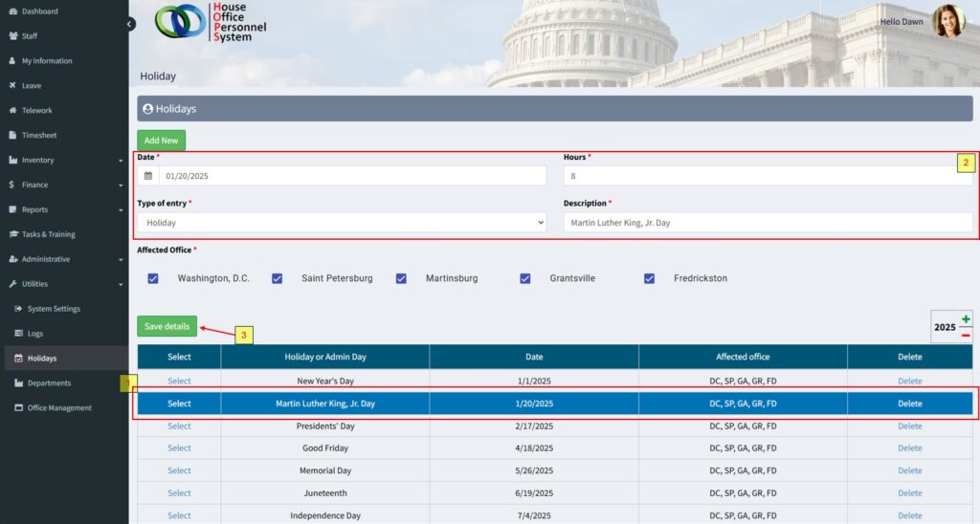Image resolution: width=980 pixels, height=524 pixels.
Task: Go to System Settings under Utilities
Action: click(54, 309)
